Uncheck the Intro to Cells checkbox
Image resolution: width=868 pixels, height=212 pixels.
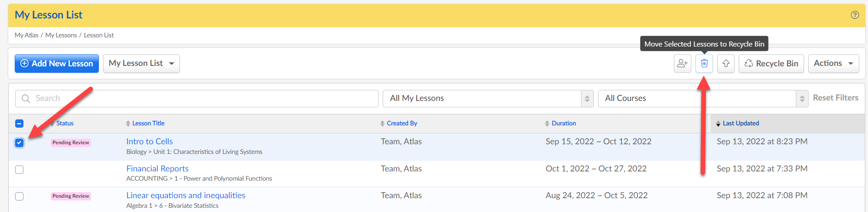[19, 142]
